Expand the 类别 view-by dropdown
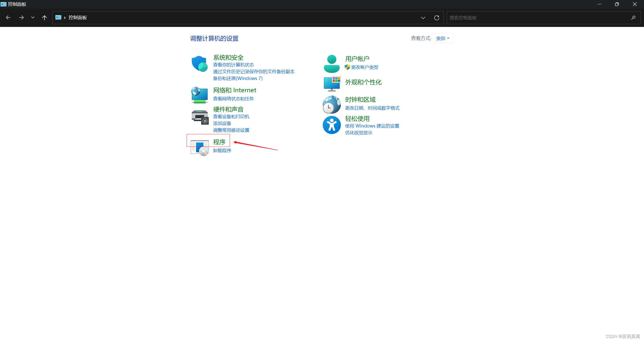 click(x=442, y=38)
